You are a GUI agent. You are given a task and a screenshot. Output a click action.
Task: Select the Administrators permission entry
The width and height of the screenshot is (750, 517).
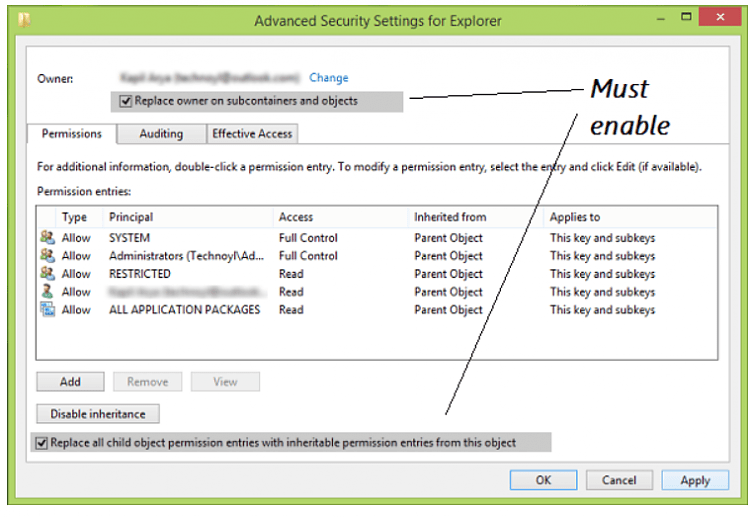pos(377,256)
